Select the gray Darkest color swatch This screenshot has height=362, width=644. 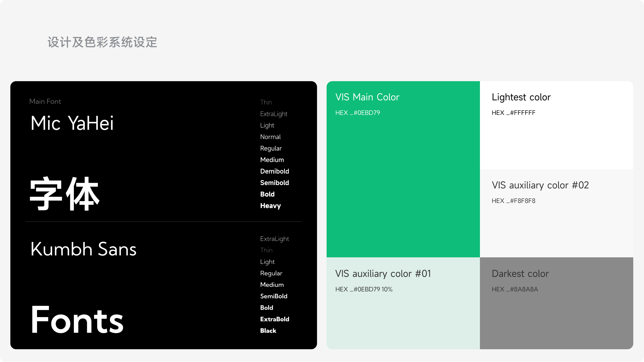pos(556,319)
